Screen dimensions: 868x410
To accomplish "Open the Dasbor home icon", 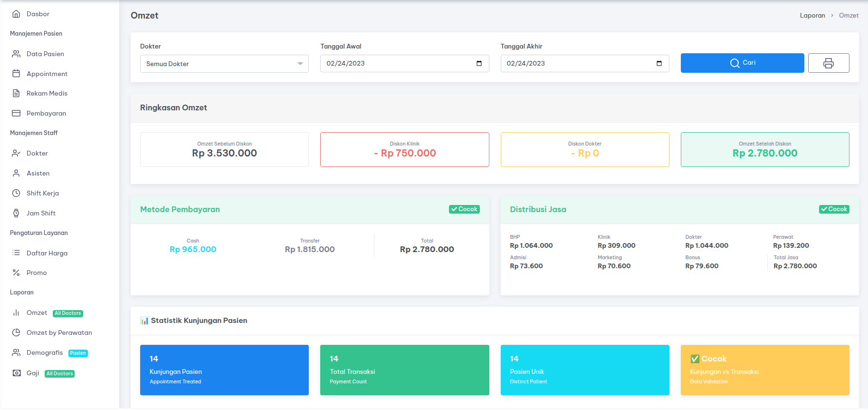I will click(16, 14).
